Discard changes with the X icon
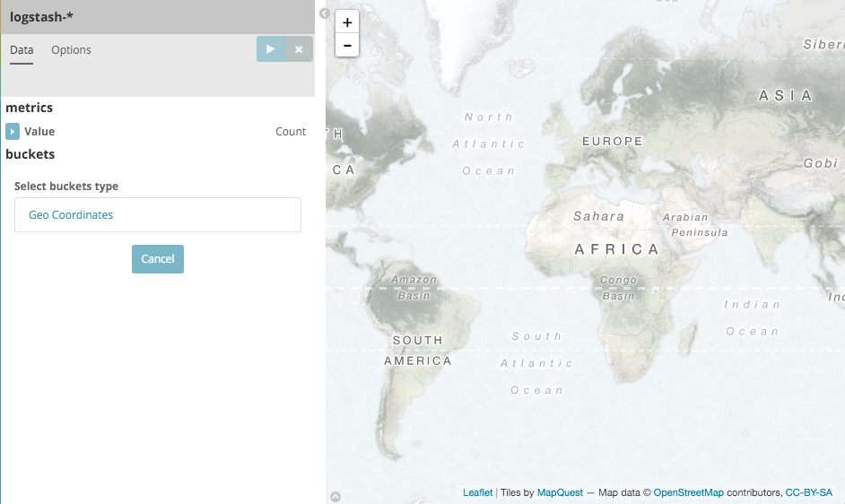Image resolution: width=845 pixels, height=504 pixels. [299, 49]
